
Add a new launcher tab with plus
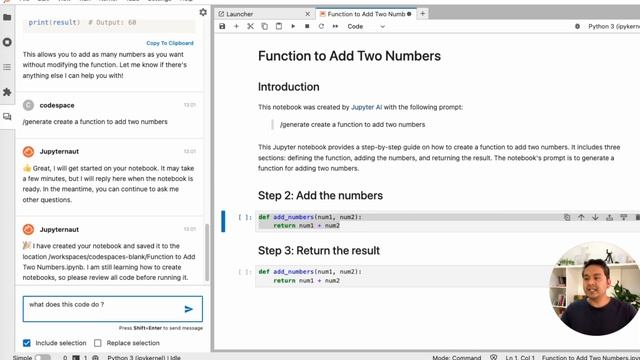(422, 13)
